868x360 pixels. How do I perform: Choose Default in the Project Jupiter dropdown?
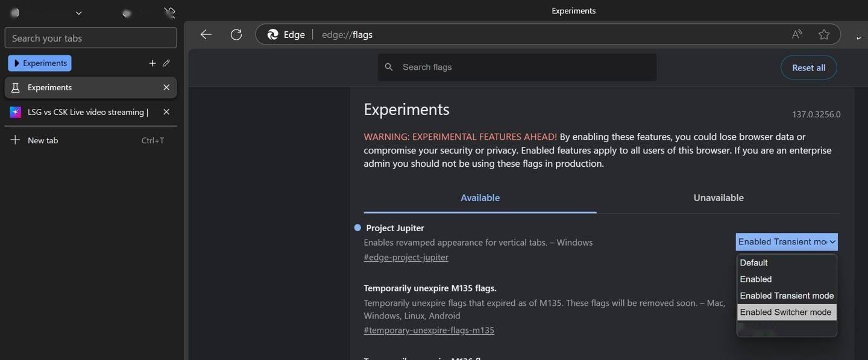[x=787, y=262]
